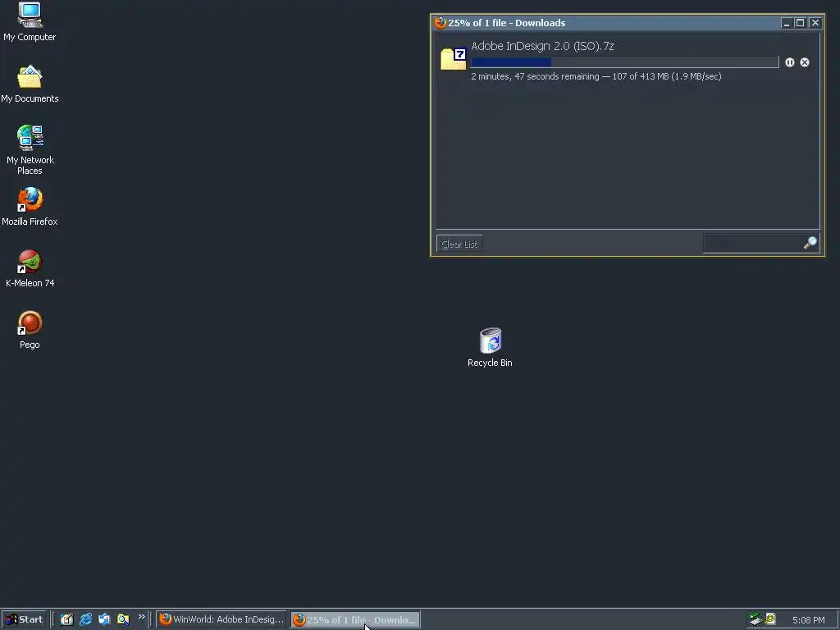Pause the Adobe InDesign download
The height and width of the screenshot is (630, 840).
tap(790, 62)
